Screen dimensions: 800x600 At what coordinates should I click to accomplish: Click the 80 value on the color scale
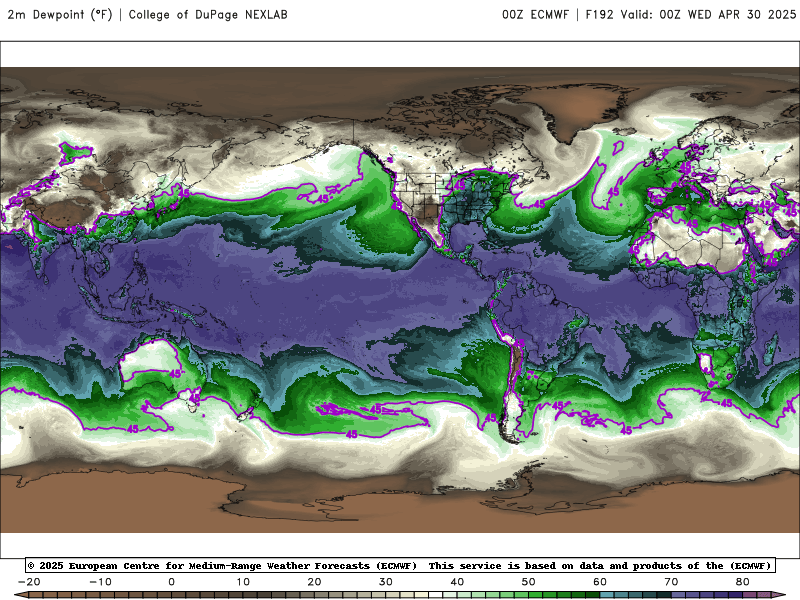pos(743,582)
